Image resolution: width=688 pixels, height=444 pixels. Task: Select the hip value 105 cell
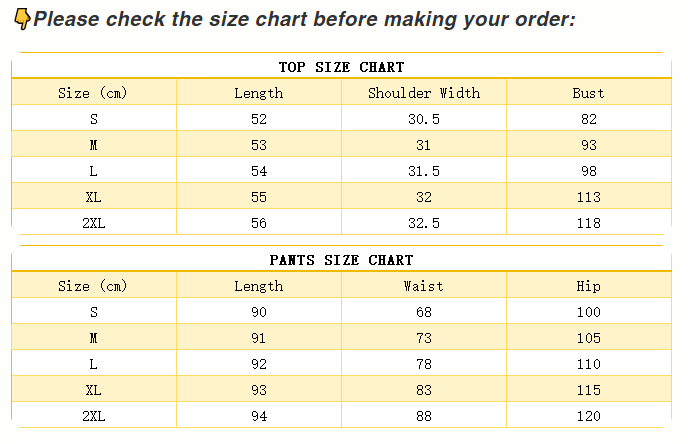point(588,338)
